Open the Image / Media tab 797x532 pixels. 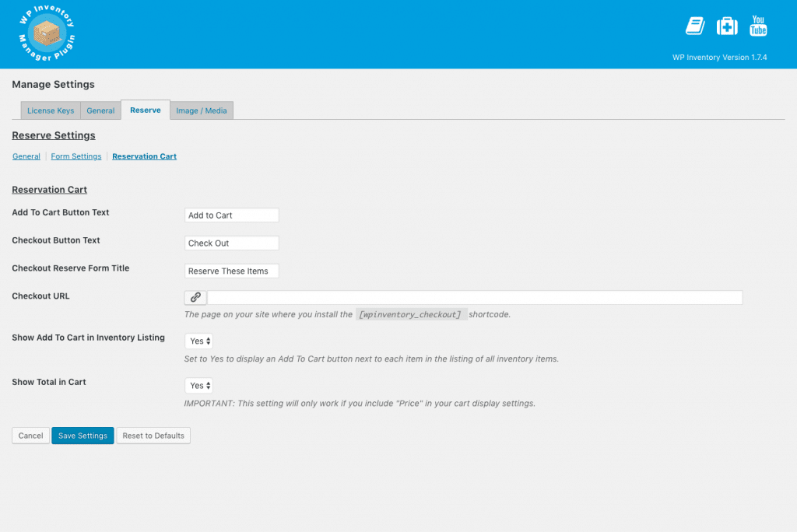202,110
